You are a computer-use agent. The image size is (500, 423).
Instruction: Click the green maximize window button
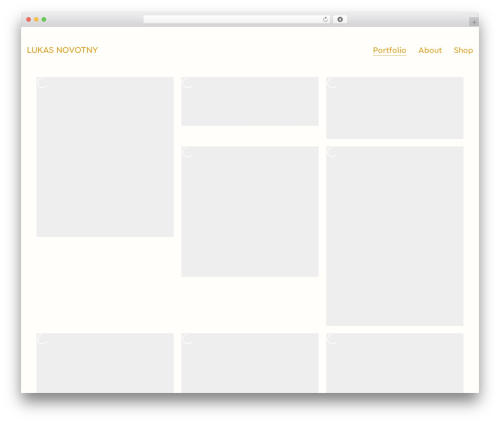pos(44,20)
